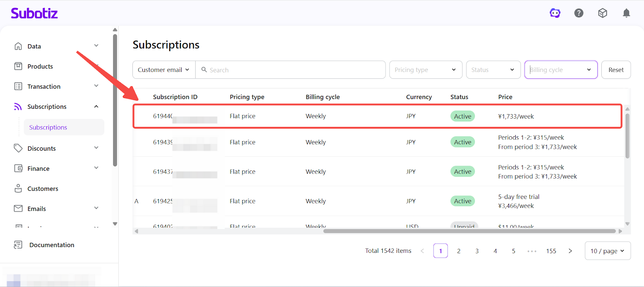The image size is (644, 287).
Task: Open the Customer email filter dropdown
Action: [163, 70]
